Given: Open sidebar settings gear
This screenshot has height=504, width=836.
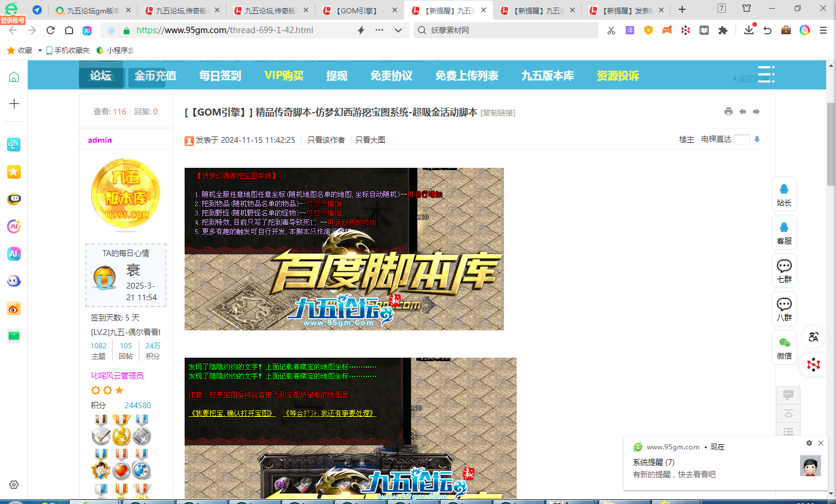Looking at the screenshot, I should [14, 484].
